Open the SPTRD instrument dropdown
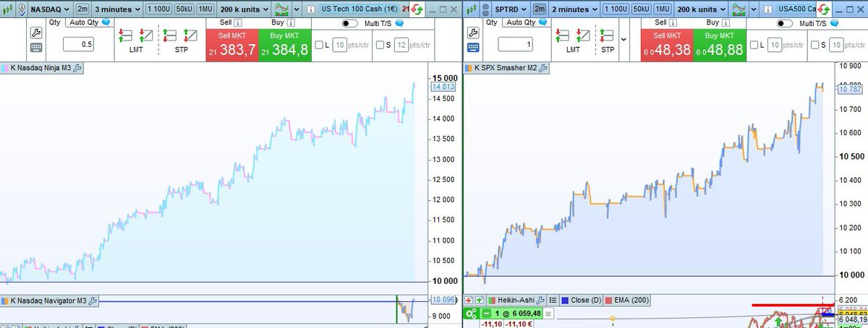 point(511,9)
